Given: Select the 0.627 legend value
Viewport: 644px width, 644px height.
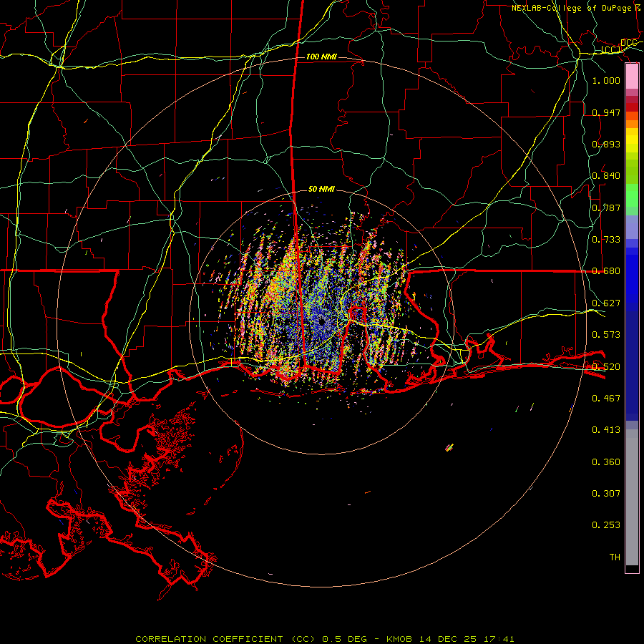Looking at the screenshot, I should [x=606, y=303].
